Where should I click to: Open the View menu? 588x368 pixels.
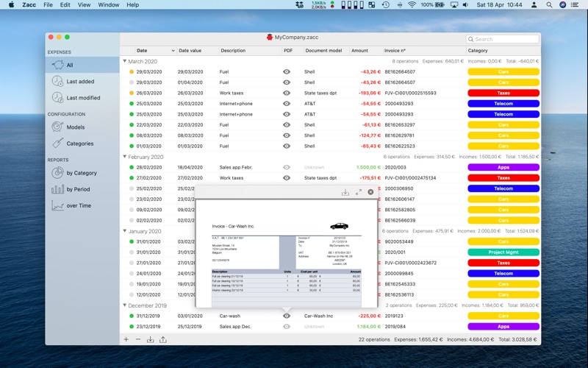point(84,5)
